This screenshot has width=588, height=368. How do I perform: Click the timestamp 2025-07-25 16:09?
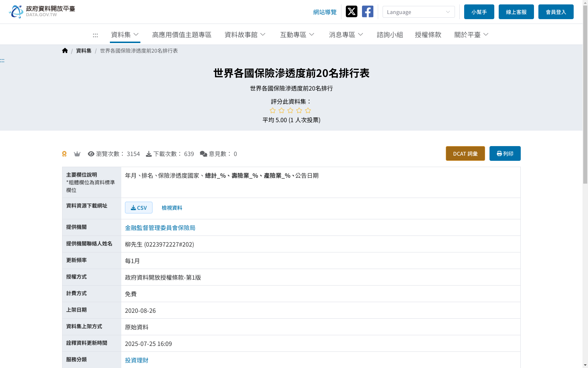148,344
